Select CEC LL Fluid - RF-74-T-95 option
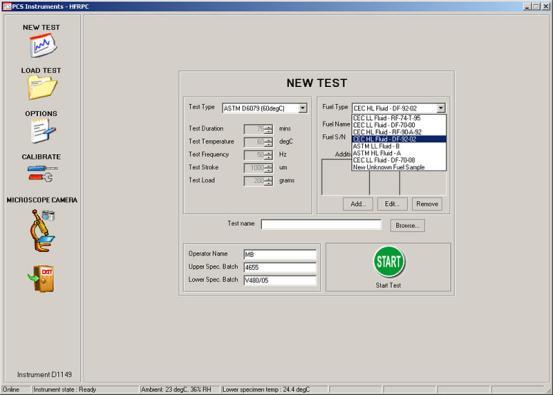 (x=399, y=118)
